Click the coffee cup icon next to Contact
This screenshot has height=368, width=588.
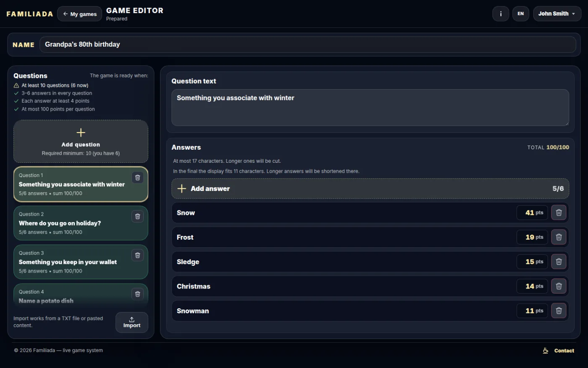pos(546,351)
